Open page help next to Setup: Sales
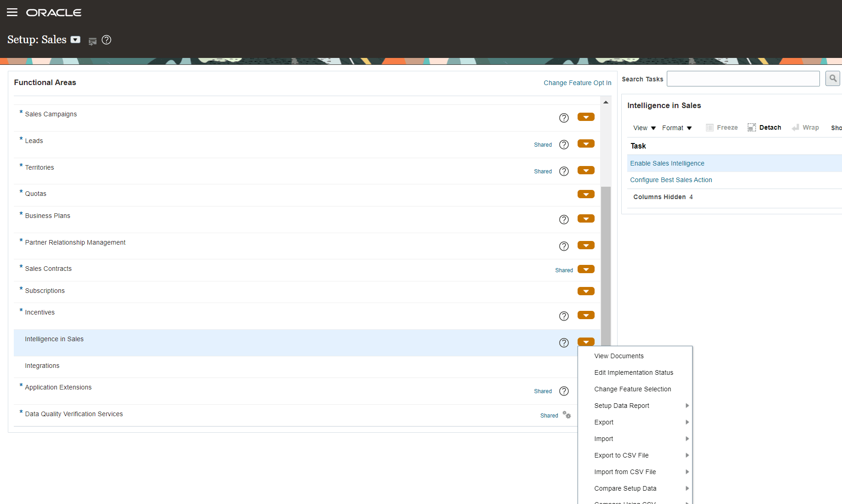Viewport: 842px width, 504px height. pos(107,40)
